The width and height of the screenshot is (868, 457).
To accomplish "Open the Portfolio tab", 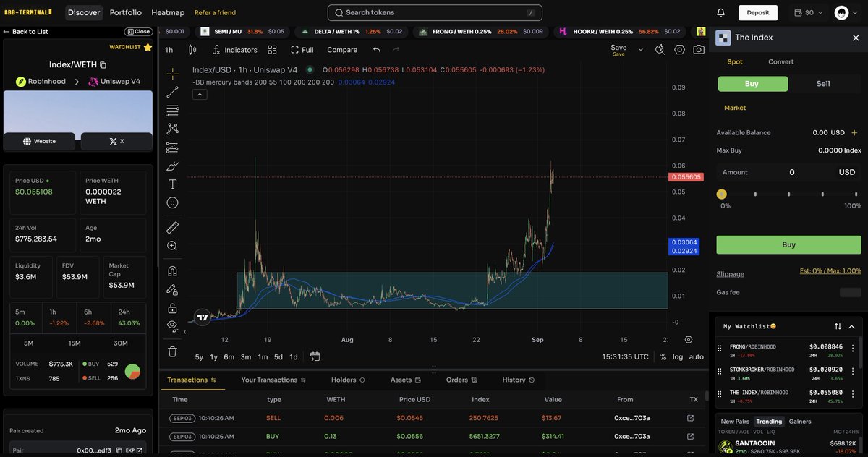I will 126,12.
